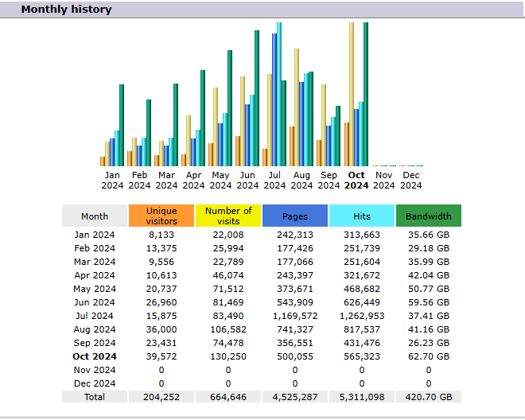The image size is (525, 420).
Task: Select bold Oct 2024 label below the chart
Action: click(x=356, y=181)
